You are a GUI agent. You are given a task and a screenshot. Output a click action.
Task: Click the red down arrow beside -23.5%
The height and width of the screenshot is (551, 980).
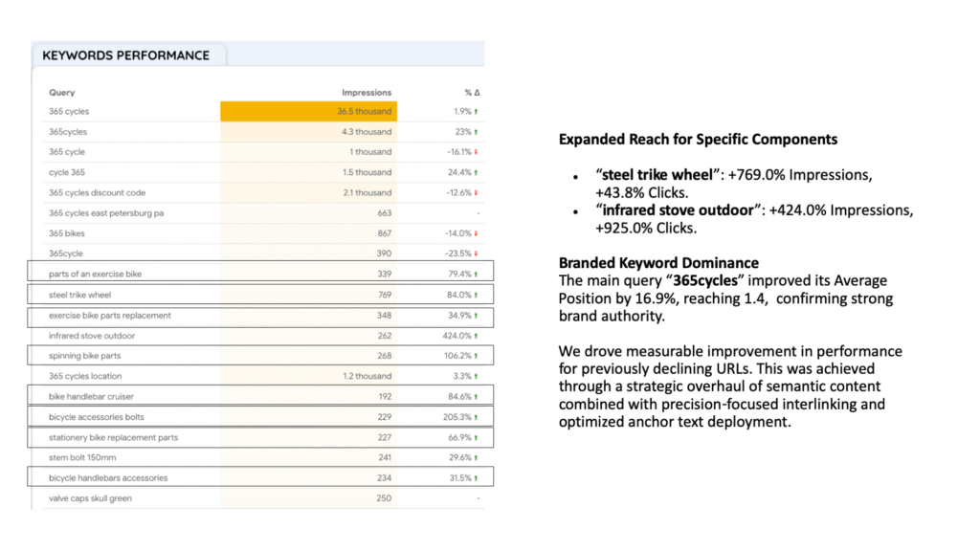[x=478, y=253]
